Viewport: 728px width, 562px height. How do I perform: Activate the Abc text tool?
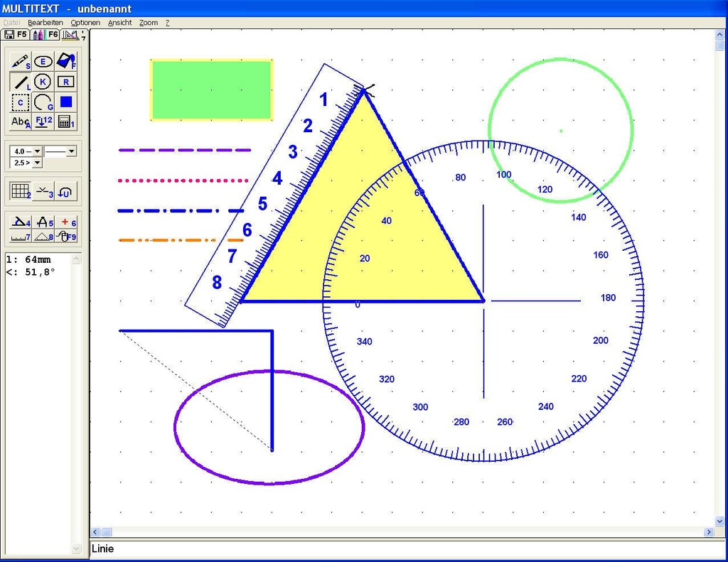21,121
